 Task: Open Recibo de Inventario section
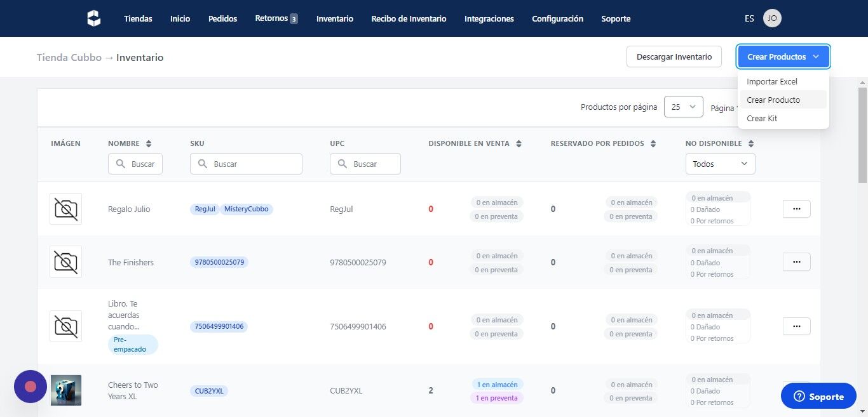pos(409,19)
